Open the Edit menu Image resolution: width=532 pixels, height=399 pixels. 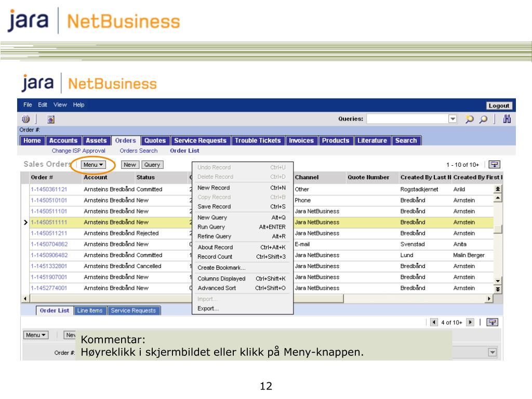[43, 104]
